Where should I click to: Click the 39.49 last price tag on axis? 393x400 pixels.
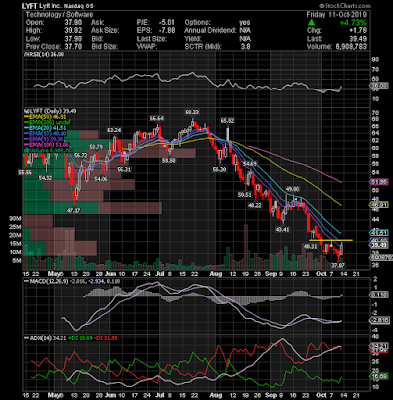pyautogui.click(x=380, y=246)
